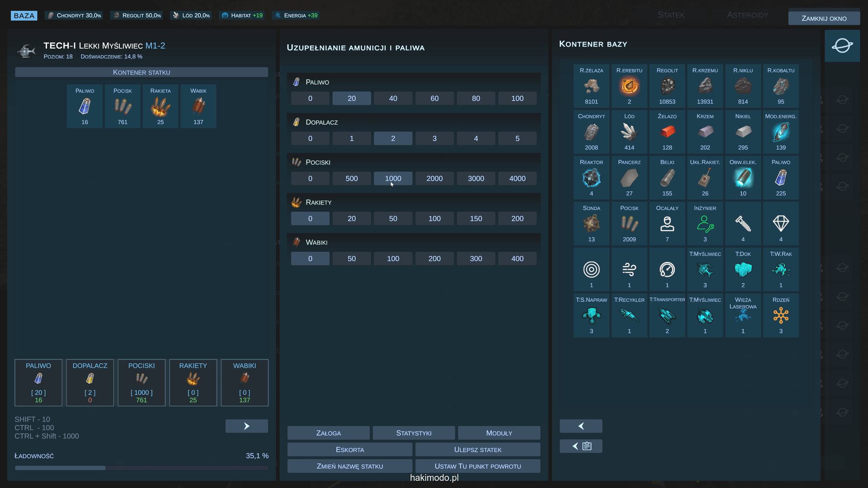Set Wabiki decoys amount to 100

[393, 259]
